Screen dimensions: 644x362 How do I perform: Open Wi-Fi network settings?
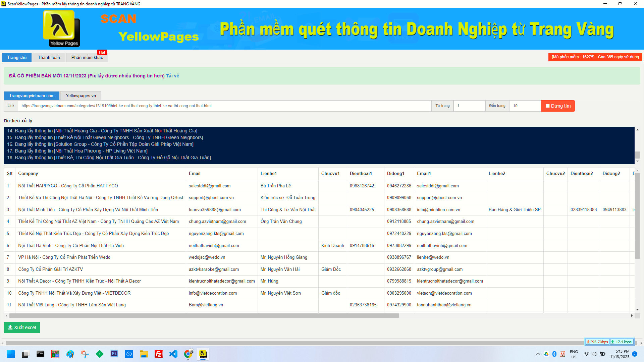pos(587,354)
